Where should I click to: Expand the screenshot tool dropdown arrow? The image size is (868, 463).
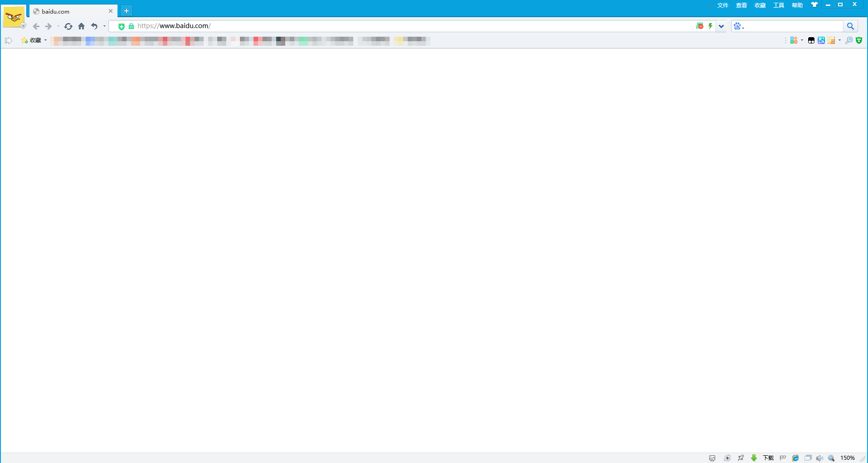(839, 40)
